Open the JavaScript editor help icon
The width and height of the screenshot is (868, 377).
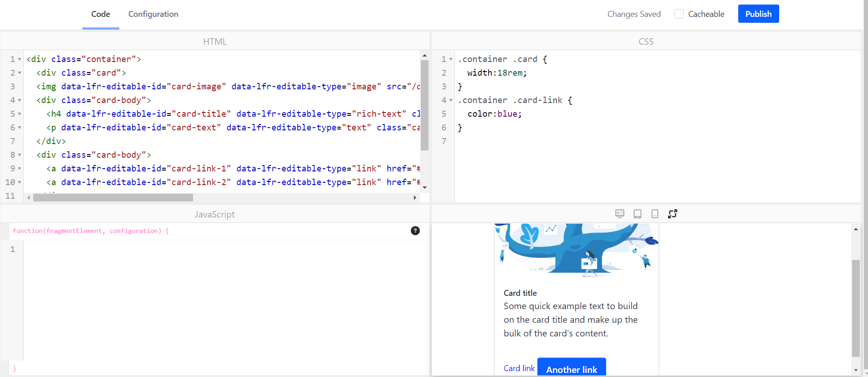pyautogui.click(x=415, y=231)
